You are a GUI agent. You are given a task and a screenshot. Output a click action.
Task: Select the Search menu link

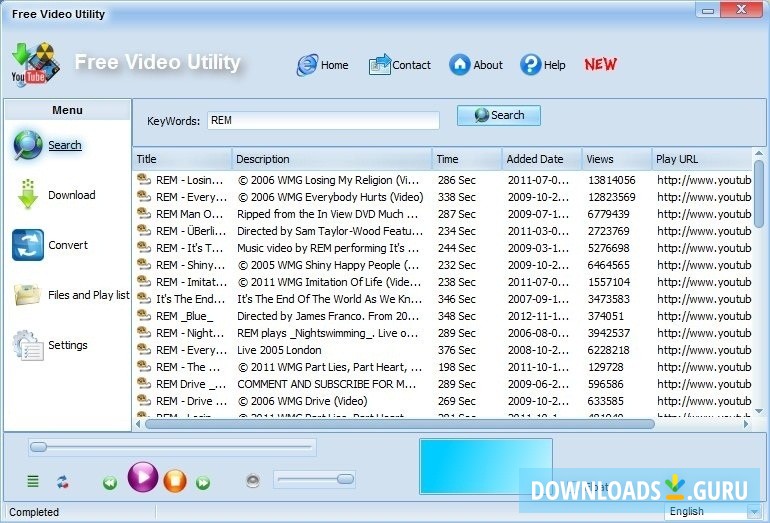(65, 145)
